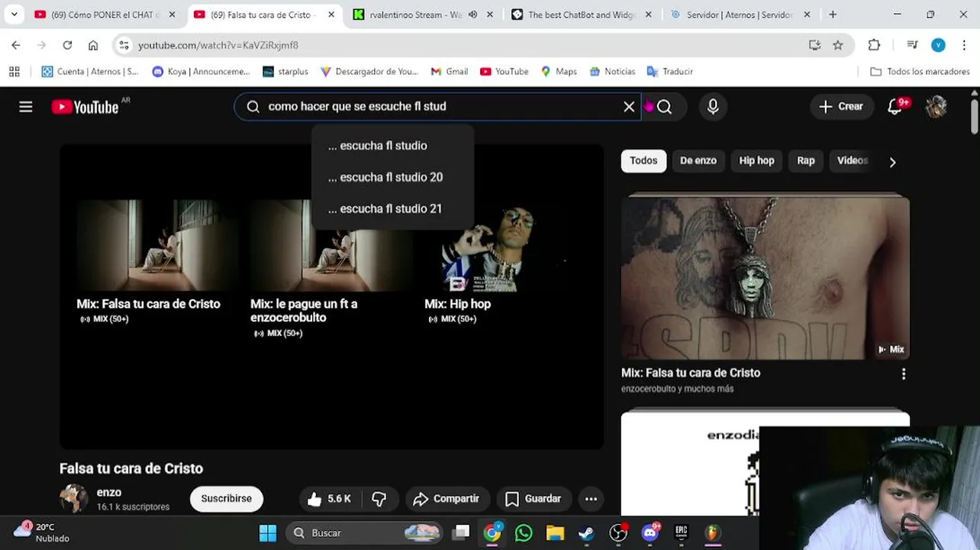Open Mix: Hip hop endscreen card
Screen dimensions: 980x550
click(505, 263)
